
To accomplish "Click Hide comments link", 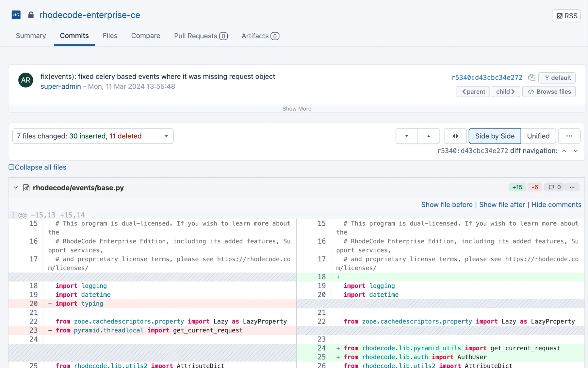I will tap(556, 205).
